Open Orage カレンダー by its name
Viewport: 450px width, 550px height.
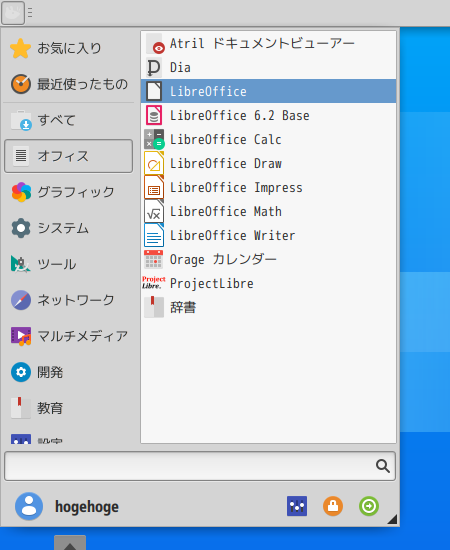pos(223,260)
